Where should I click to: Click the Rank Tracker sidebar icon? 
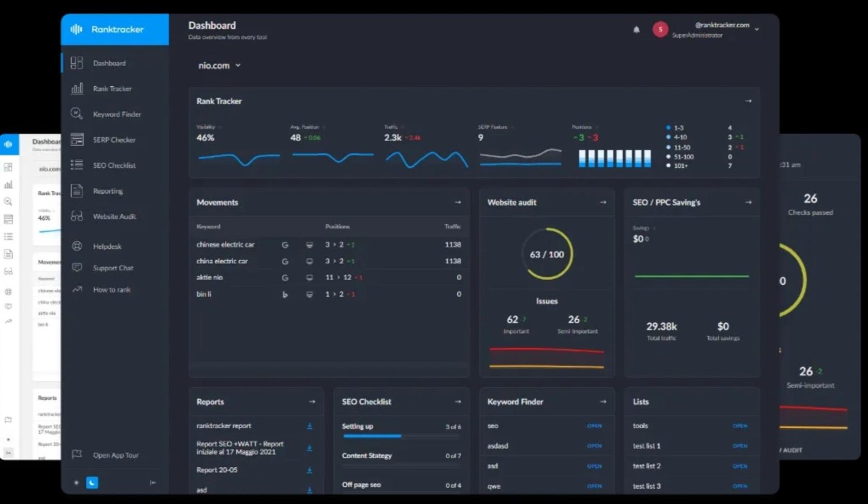pos(77,88)
